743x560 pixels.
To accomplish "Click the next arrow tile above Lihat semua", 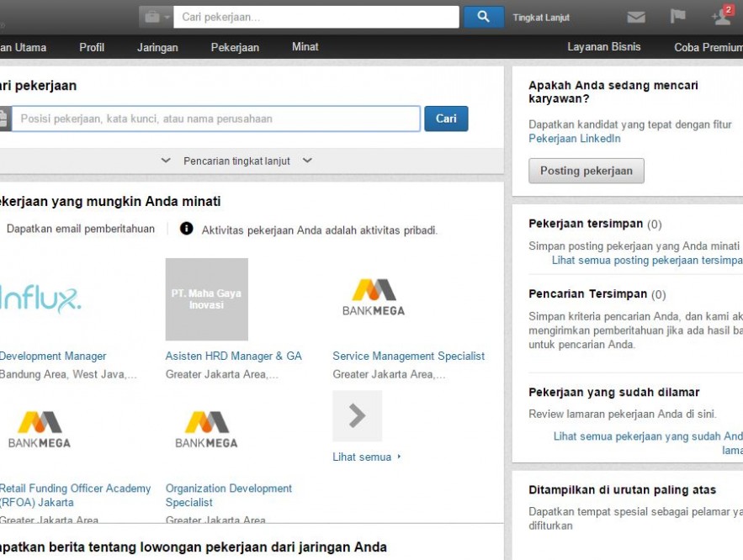I will coord(358,416).
